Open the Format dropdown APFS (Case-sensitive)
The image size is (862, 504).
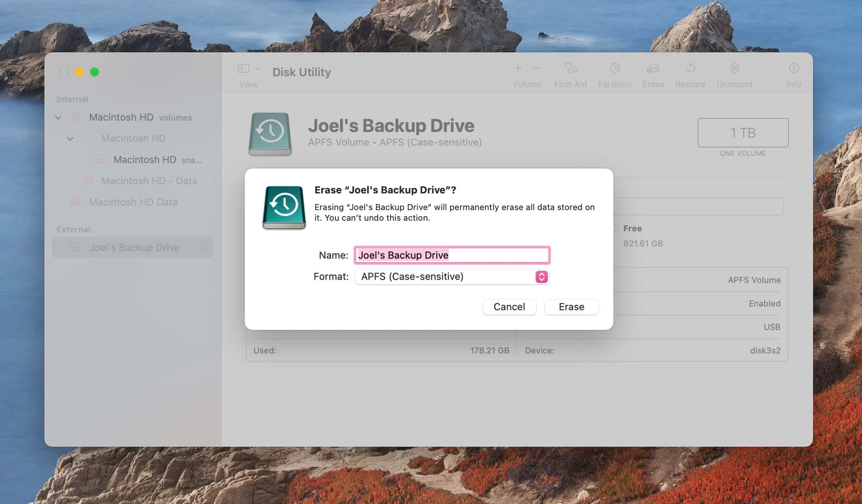(452, 277)
